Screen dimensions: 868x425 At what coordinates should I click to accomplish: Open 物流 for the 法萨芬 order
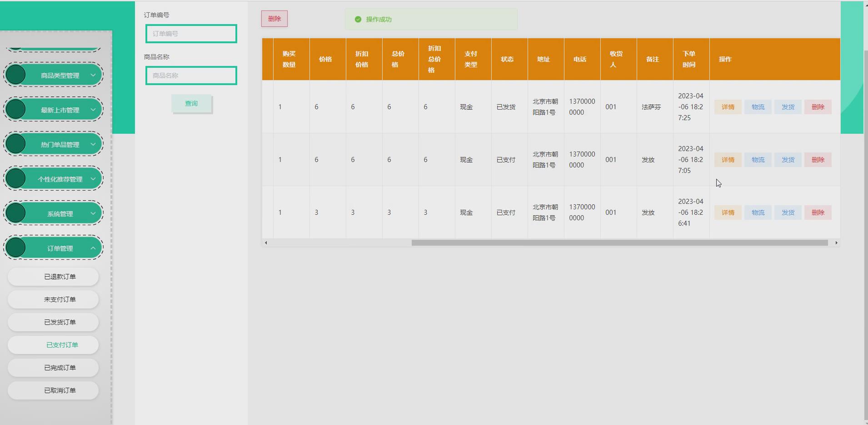pos(758,107)
